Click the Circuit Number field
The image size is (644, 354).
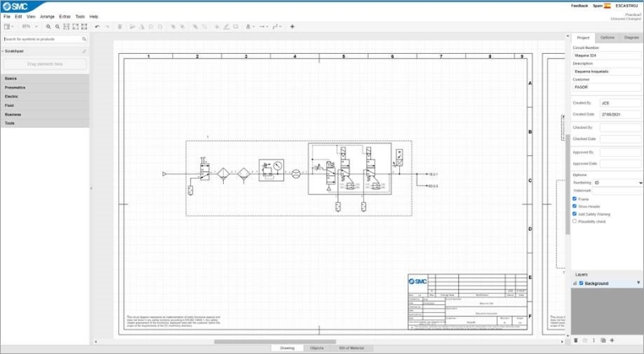click(607, 56)
